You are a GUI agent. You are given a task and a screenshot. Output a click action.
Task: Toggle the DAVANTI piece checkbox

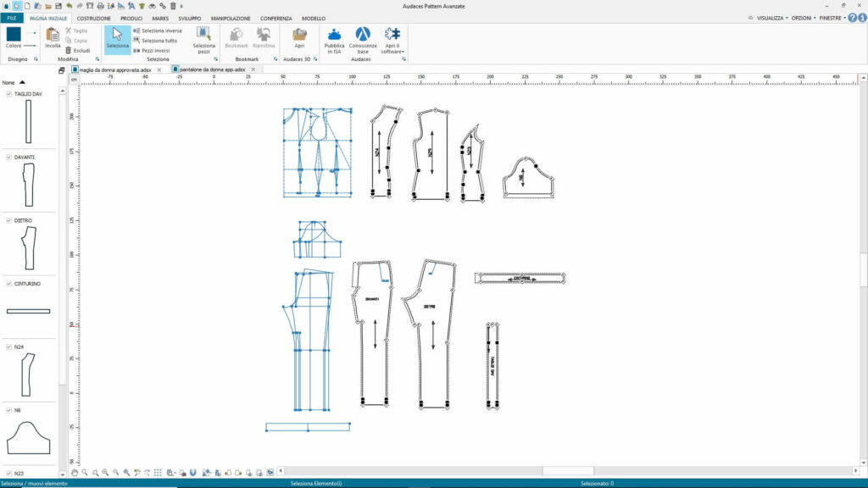tap(8, 157)
